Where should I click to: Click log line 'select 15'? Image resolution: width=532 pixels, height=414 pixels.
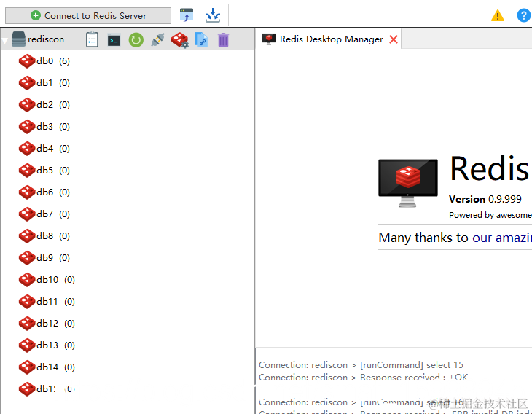[x=361, y=365]
